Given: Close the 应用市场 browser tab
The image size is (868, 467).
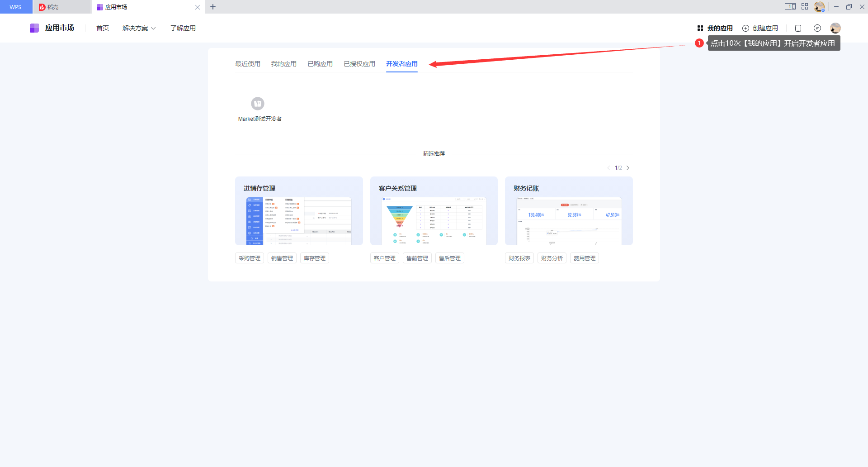Looking at the screenshot, I should click(198, 7).
